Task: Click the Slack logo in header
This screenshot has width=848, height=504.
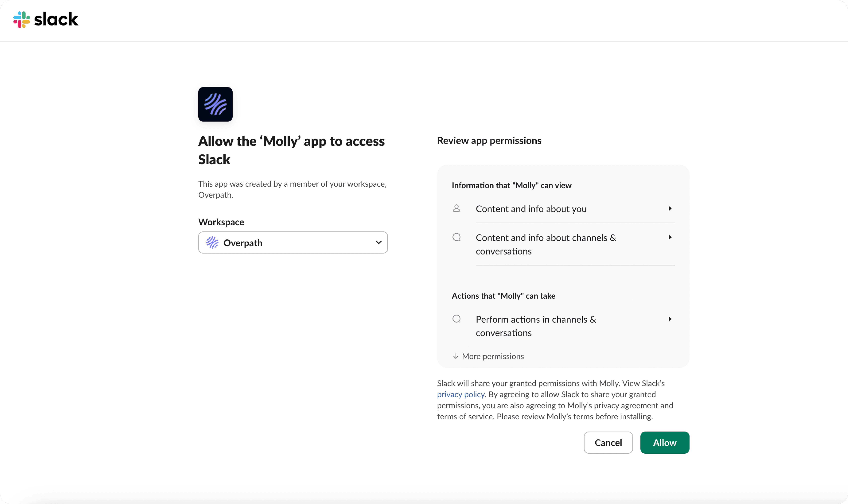Action: 46,19
